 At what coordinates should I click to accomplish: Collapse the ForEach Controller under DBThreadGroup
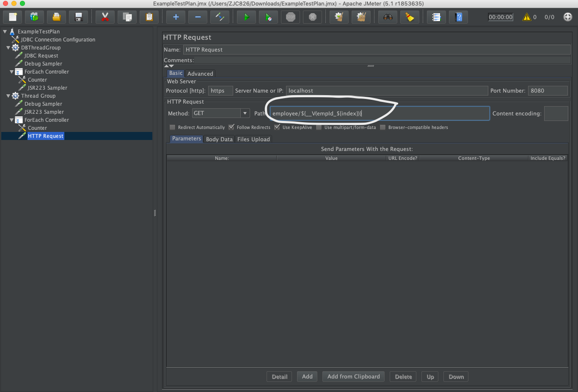point(12,71)
